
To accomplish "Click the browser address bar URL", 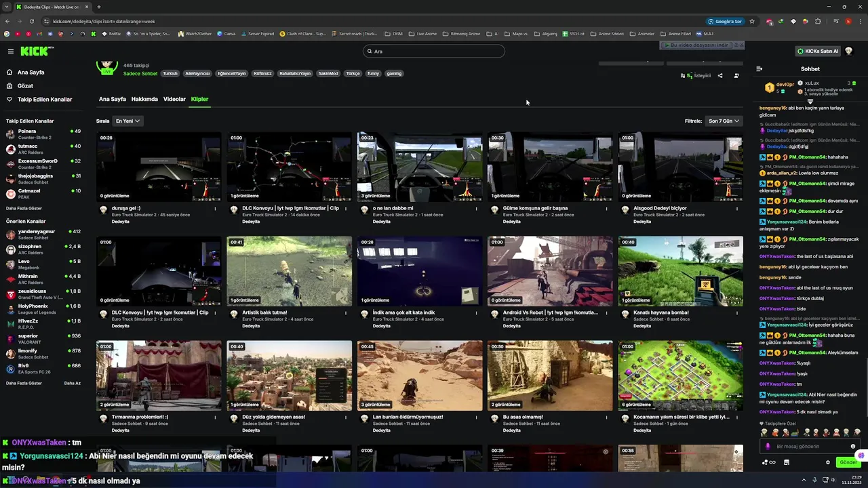I will click(x=104, y=21).
